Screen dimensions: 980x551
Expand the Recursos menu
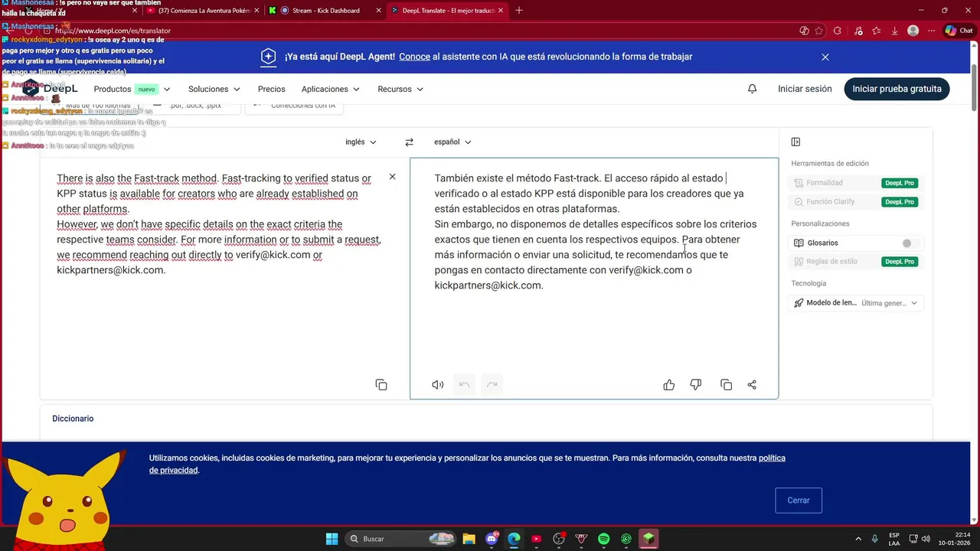(400, 89)
